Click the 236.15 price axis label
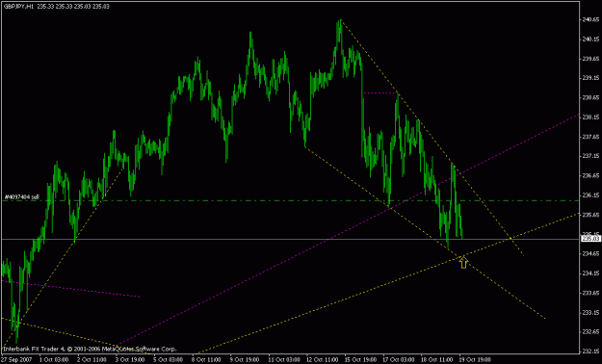Image resolution: width=602 pixels, height=364 pixels. (x=591, y=195)
